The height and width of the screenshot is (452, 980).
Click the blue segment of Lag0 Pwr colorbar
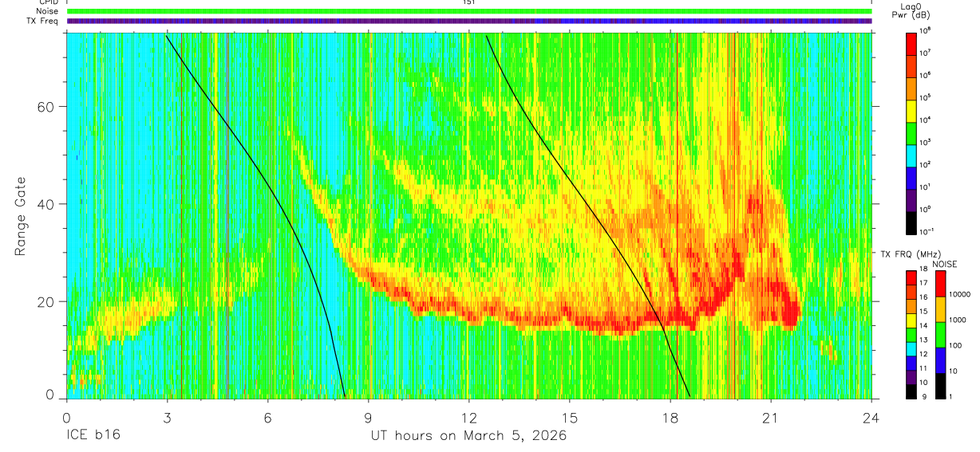coord(911,176)
